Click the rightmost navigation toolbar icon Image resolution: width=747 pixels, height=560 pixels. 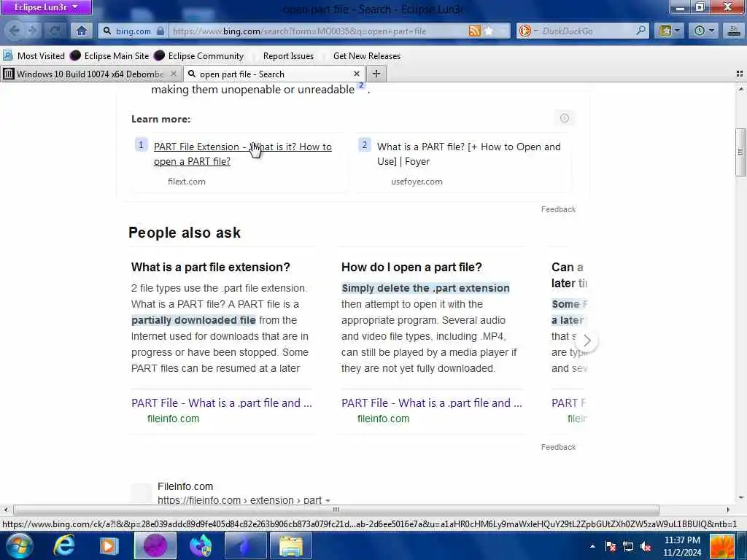[735, 31]
